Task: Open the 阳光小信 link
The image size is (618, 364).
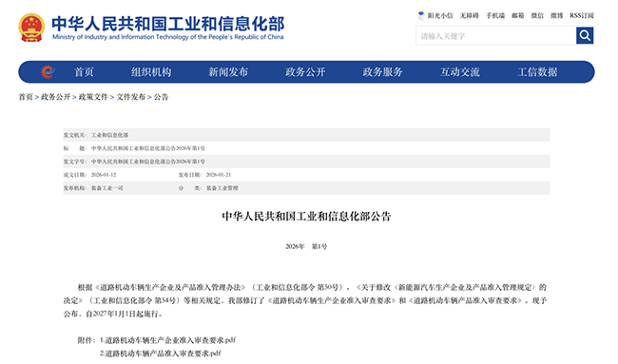Action: (x=440, y=16)
